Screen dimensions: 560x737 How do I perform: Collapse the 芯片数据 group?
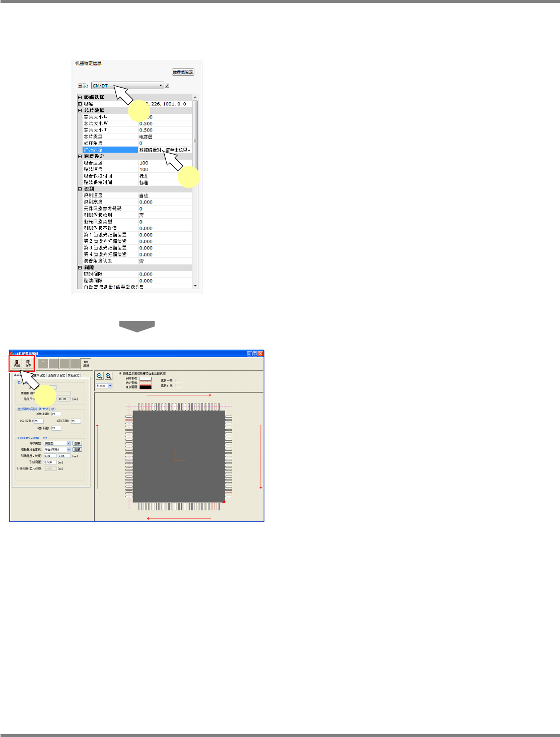(x=80, y=110)
